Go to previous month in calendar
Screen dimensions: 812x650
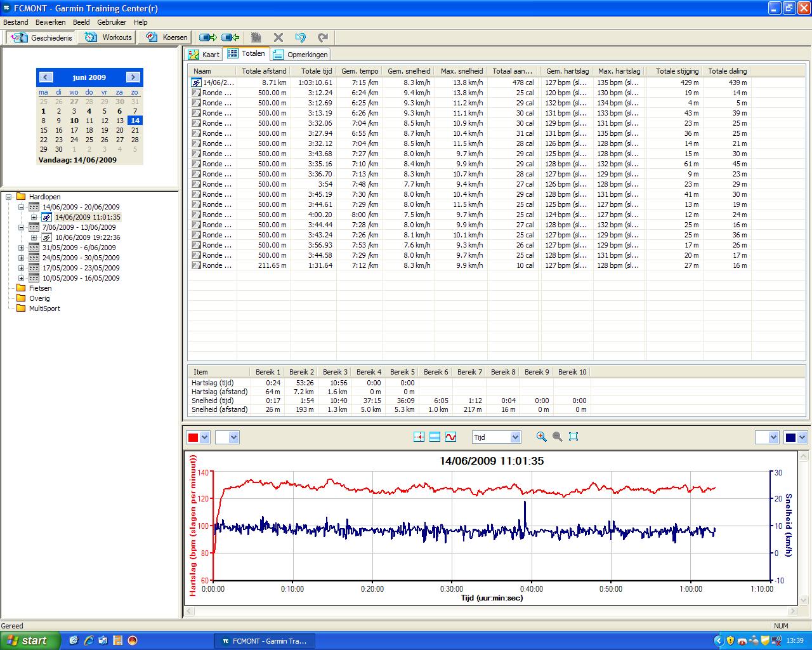click(x=45, y=77)
